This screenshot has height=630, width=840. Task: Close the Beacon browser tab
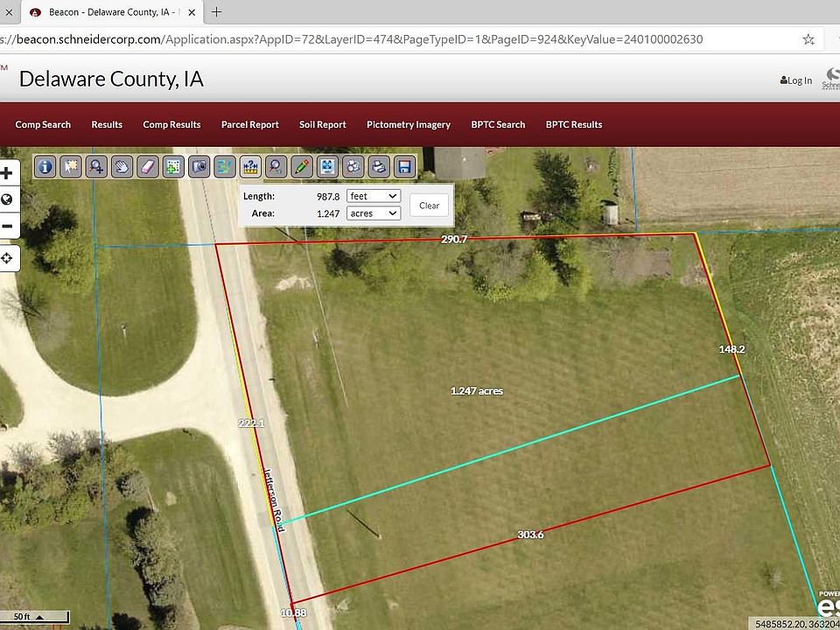pyautogui.click(x=192, y=12)
